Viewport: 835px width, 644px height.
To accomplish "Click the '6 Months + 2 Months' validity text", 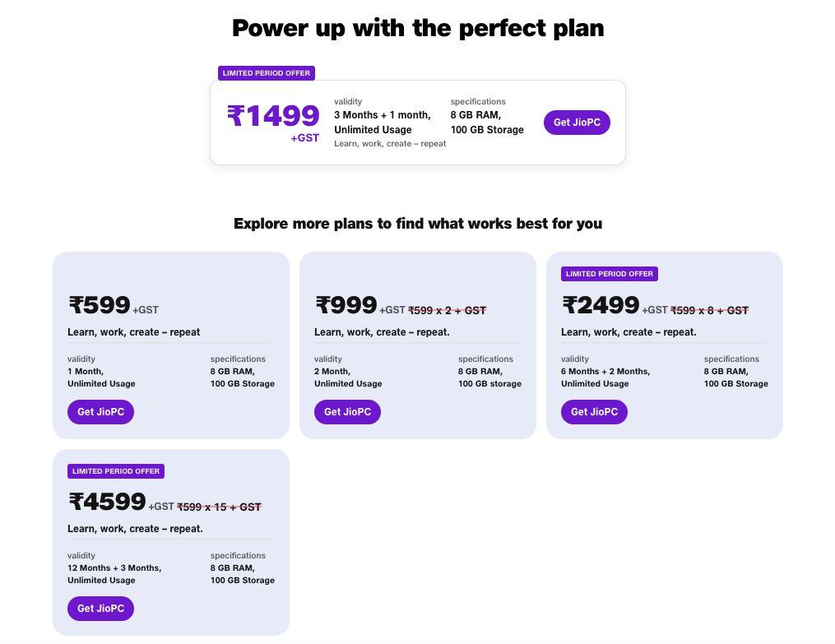I will coord(605,372).
